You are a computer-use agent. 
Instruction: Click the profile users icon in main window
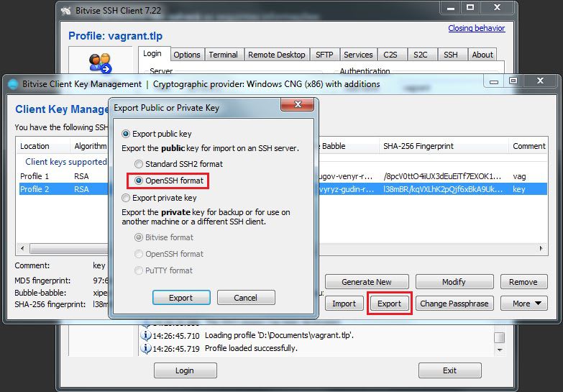(x=100, y=63)
